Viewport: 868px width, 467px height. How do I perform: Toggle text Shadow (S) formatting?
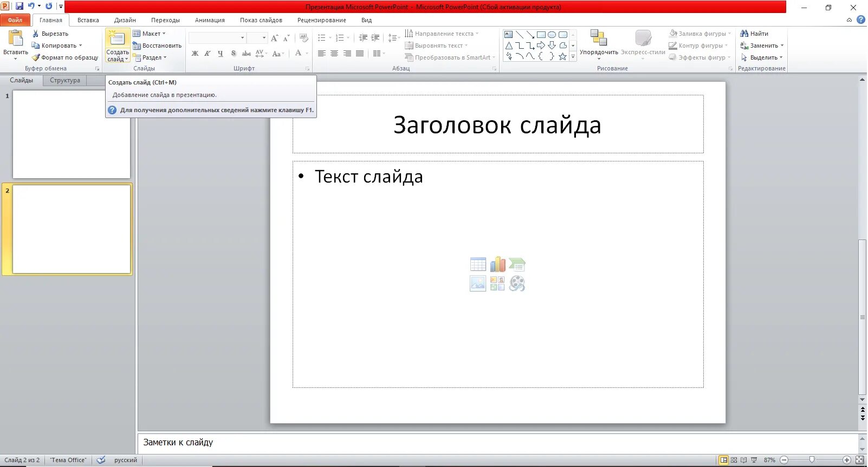(x=233, y=54)
